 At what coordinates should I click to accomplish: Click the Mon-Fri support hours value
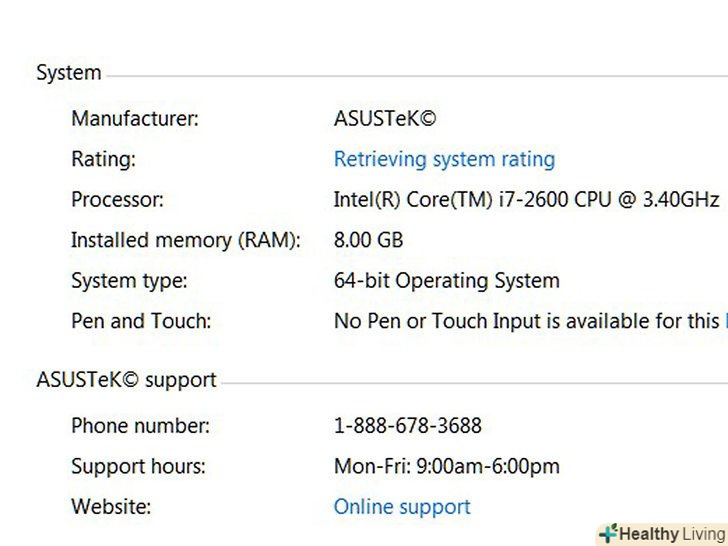click(446, 466)
